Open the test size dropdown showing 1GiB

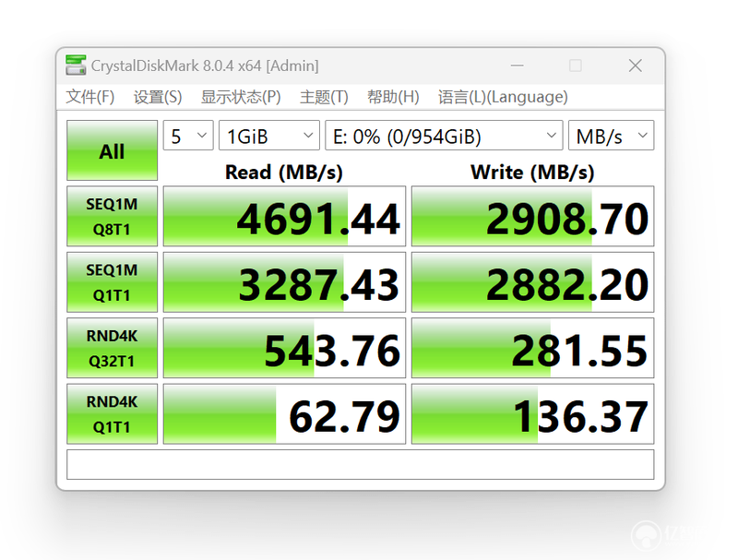pyautogui.click(x=269, y=136)
